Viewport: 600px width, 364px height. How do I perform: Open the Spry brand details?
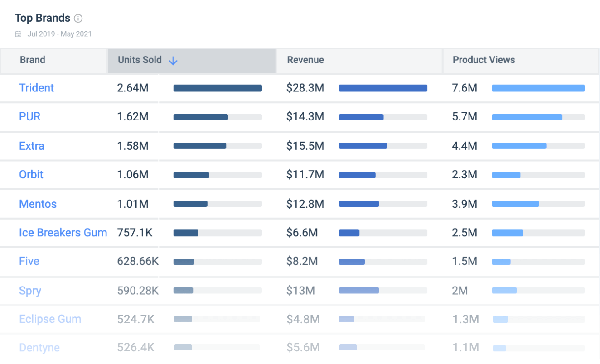click(30, 290)
